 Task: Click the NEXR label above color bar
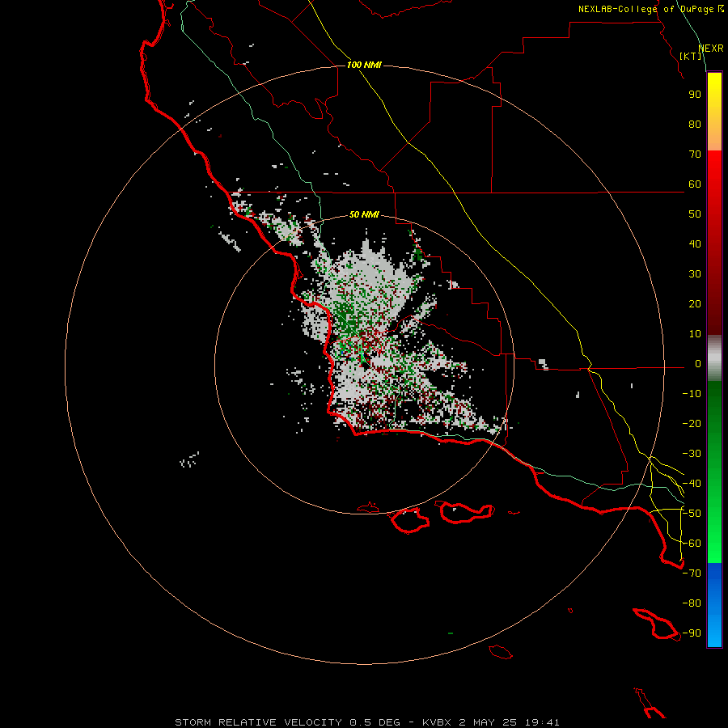click(x=711, y=49)
